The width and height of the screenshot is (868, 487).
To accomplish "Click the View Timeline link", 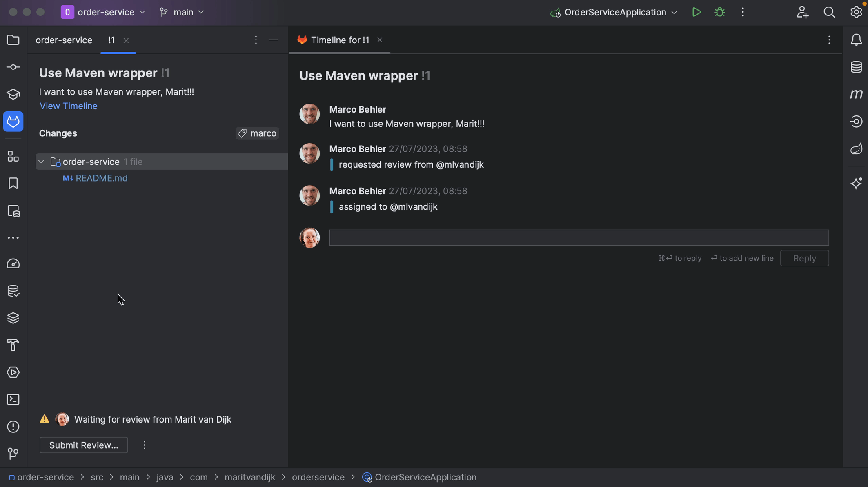I will [69, 106].
